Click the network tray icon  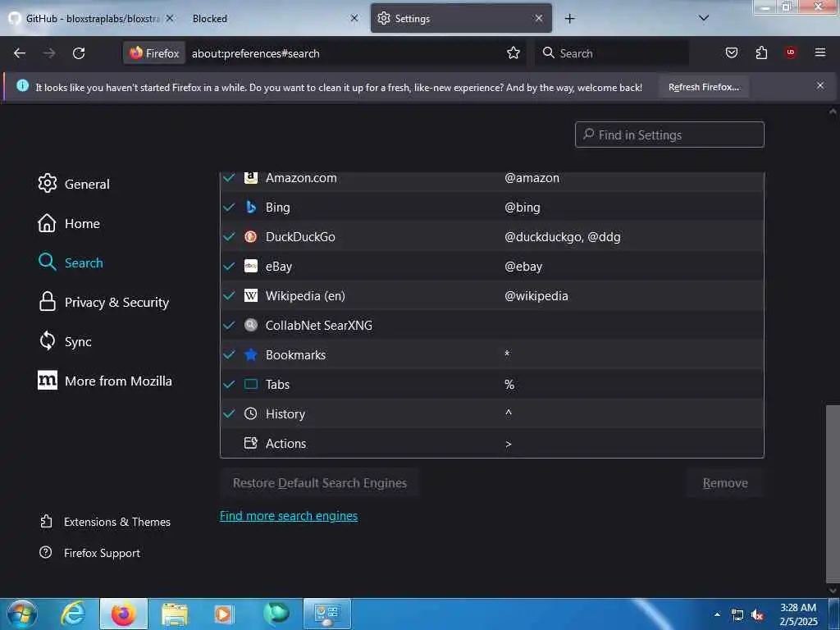[x=737, y=615]
